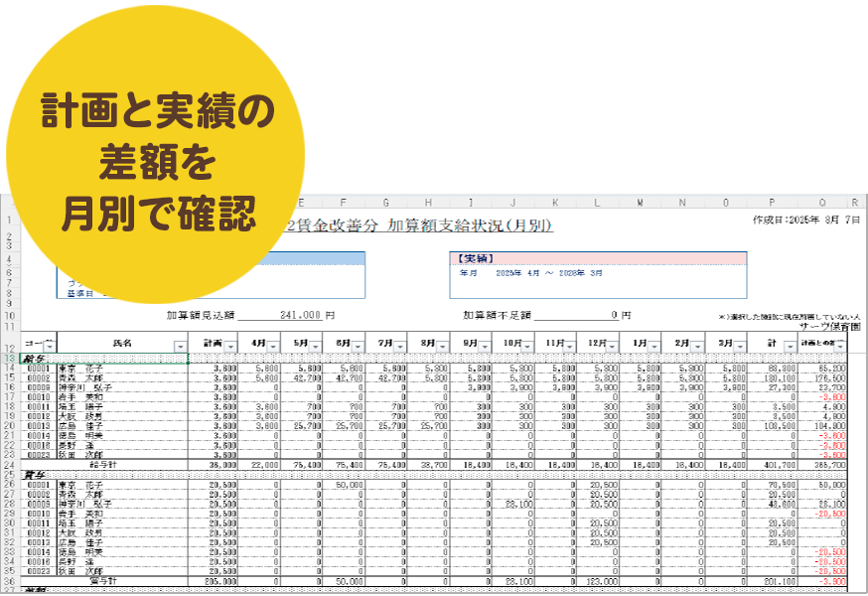Select column header L
This screenshot has width=868, height=596.
(599, 203)
